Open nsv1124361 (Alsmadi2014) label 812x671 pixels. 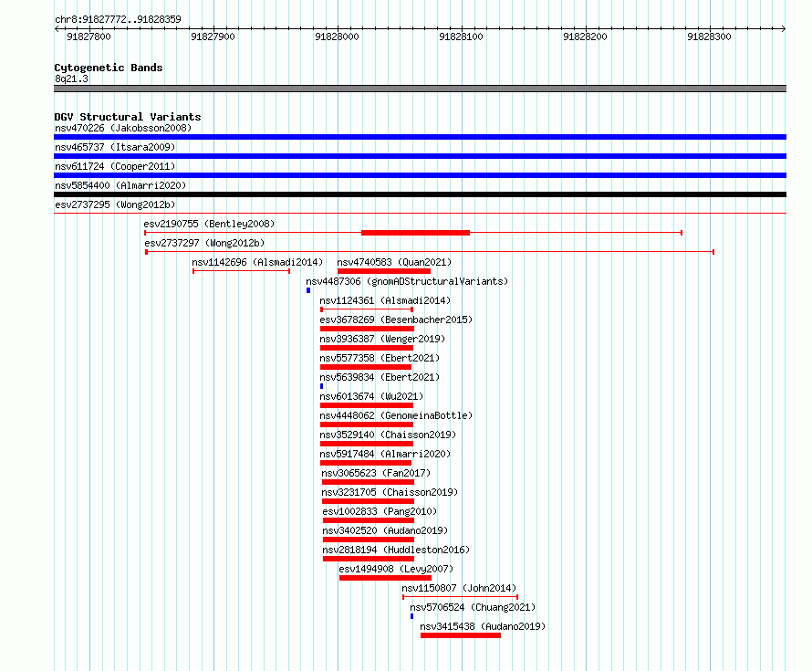tap(385, 300)
